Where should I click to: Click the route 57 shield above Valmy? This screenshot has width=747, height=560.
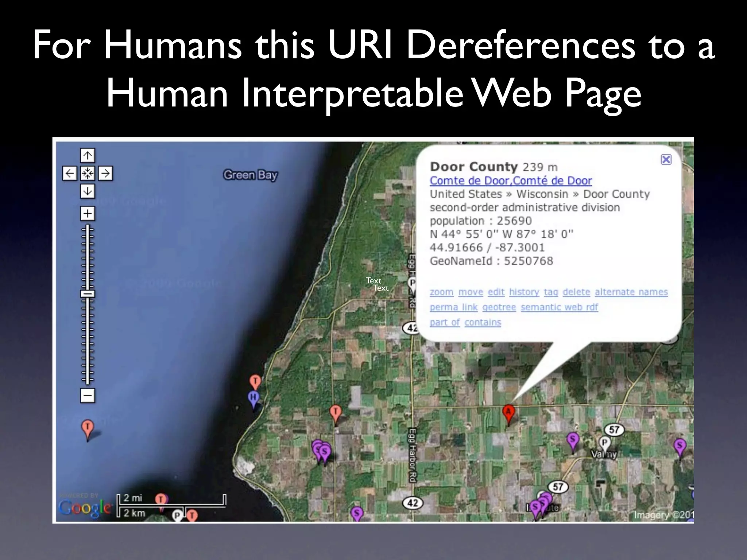pyautogui.click(x=615, y=429)
